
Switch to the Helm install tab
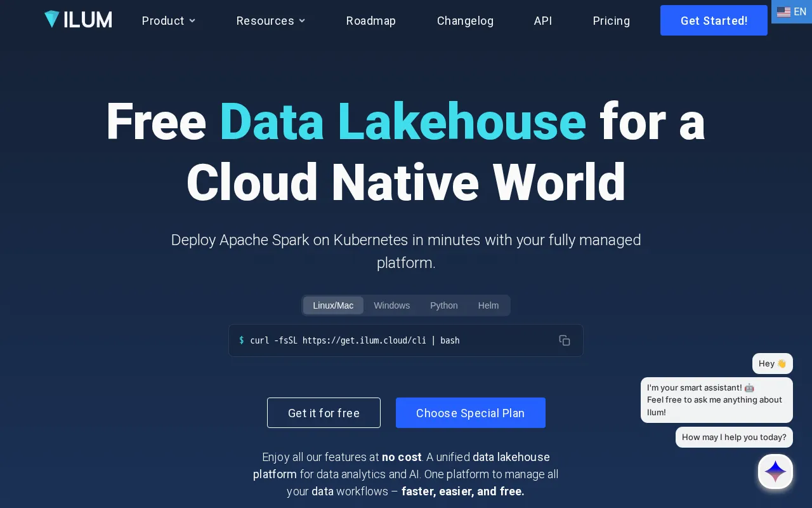488,305
